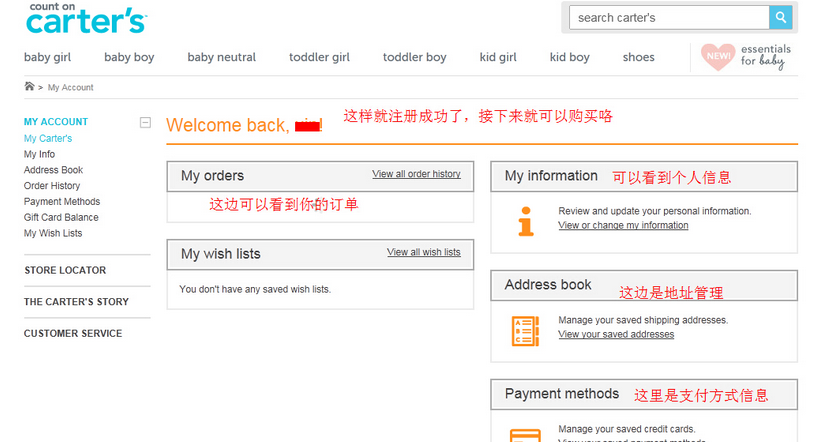
Task: Click the Welcome back heading
Action: (244, 125)
